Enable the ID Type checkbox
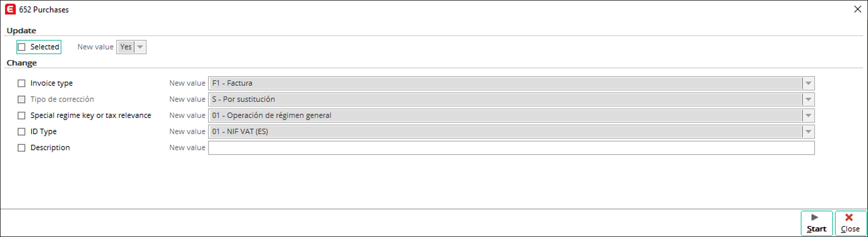The width and height of the screenshot is (868, 237). [21, 131]
